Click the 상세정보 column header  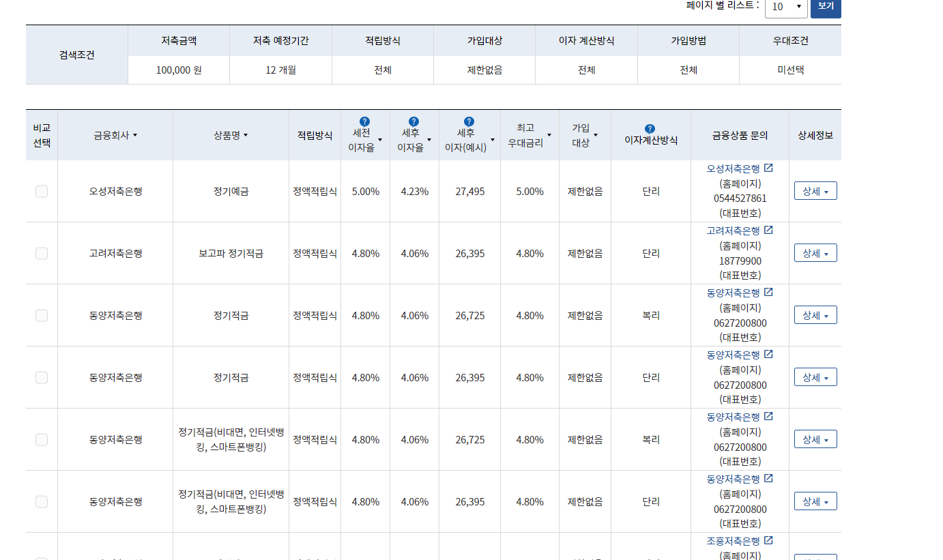pyautogui.click(x=815, y=135)
